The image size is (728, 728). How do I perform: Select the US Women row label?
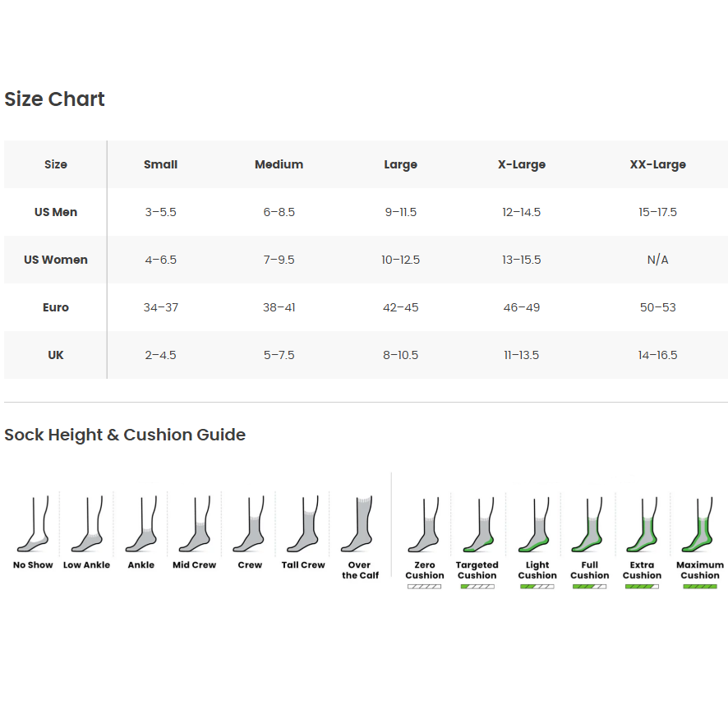(56, 260)
